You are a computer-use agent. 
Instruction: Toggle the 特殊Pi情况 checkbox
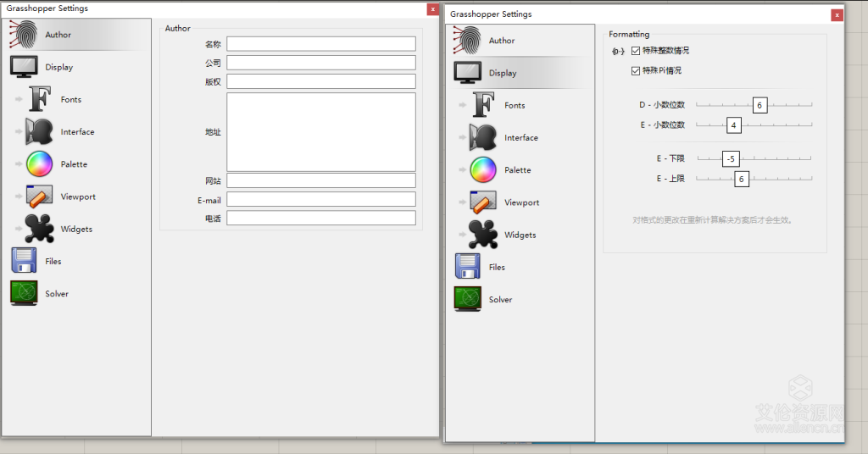tap(636, 71)
